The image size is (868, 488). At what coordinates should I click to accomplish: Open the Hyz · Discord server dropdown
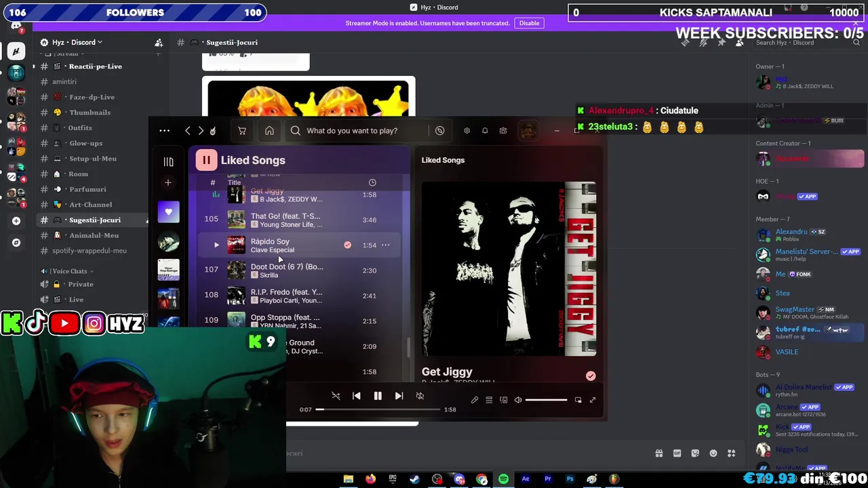(77, 42)
